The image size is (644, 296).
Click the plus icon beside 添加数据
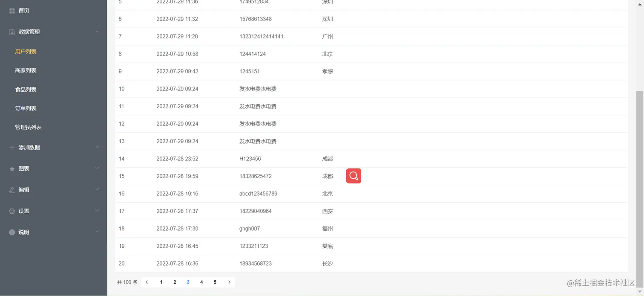point(12,148)
